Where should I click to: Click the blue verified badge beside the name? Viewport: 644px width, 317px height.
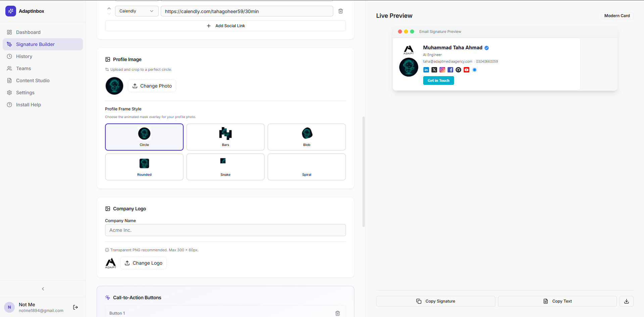(x=487, y=48)
